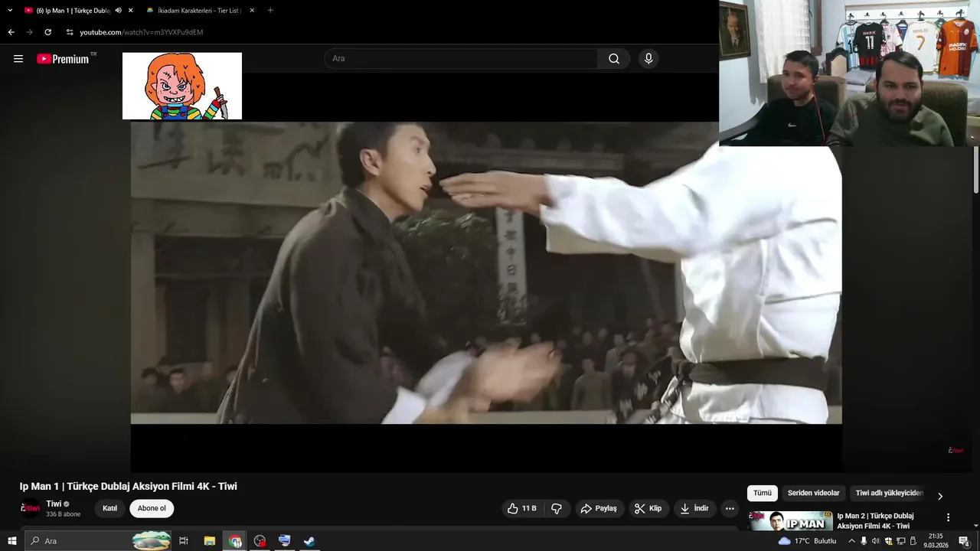Expand the tab search dropdown arrow
Image resolution: width=980 pixels, height=551 pixels.
click(x=10, y=11)
